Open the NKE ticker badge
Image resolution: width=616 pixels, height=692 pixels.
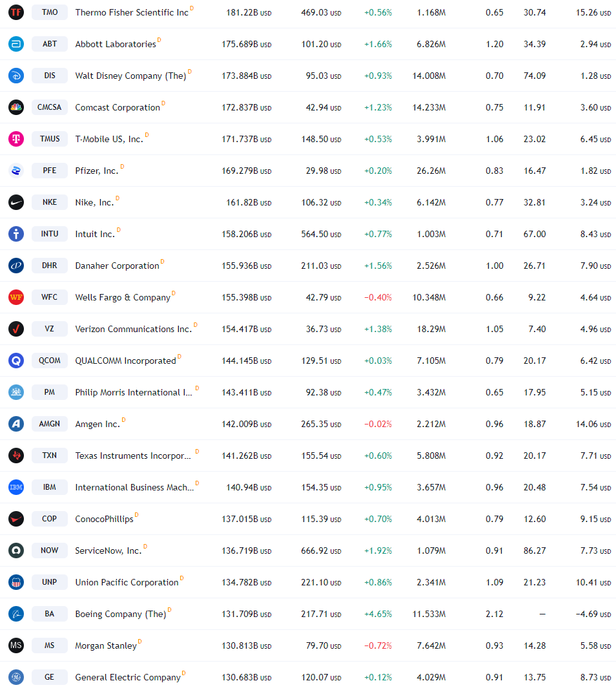point(49,202)
